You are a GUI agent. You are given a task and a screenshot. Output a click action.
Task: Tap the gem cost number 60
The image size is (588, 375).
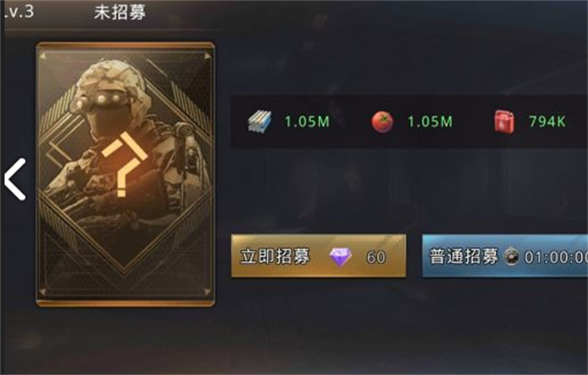click(x=376, y=258)
